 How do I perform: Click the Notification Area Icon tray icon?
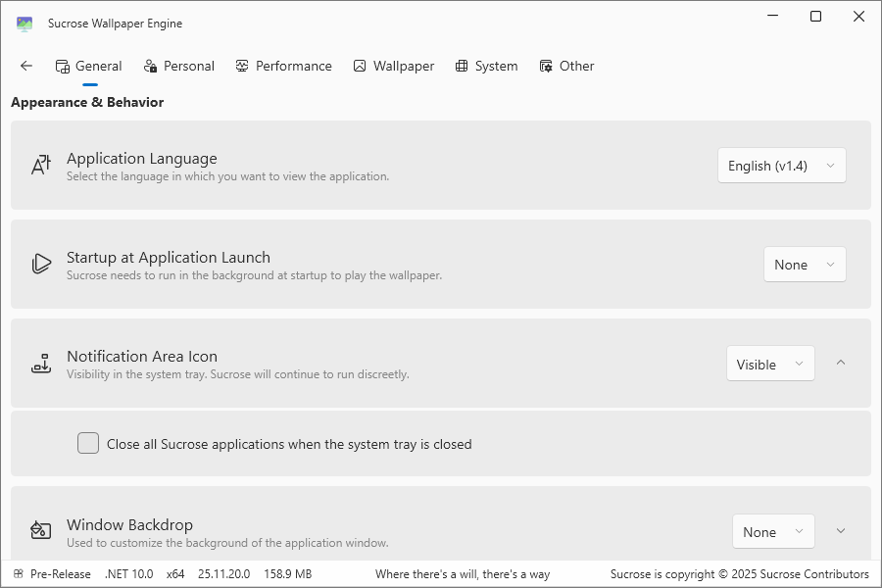click(x=40, y=364)
